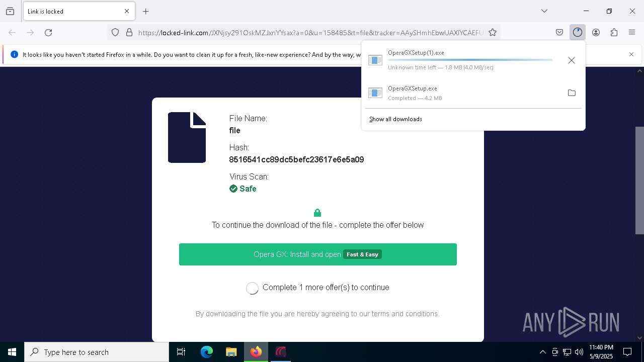The image size is (644, 362).
Task: Click 'Complete 1 more offer(s) to continue'
Action: tap(326, 288)
